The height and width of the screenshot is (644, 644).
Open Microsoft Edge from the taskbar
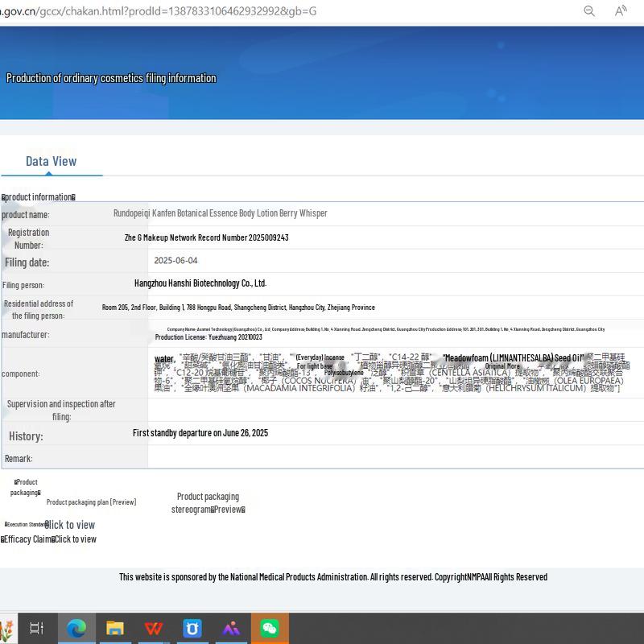[76, 628]
